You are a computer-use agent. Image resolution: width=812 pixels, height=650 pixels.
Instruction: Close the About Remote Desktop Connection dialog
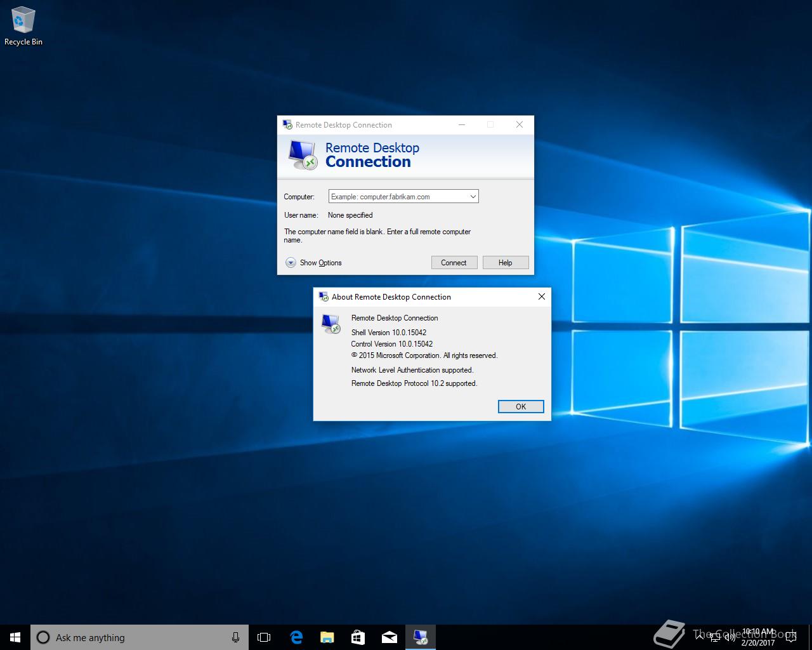click(x=542, y=296)
